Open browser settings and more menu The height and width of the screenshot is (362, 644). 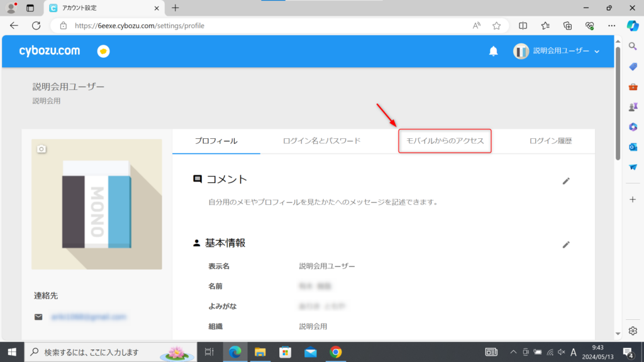pos(611,26)
